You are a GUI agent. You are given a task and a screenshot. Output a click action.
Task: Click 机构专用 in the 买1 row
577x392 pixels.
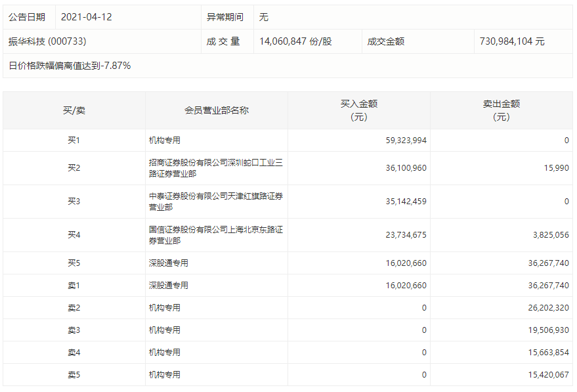(165, 141)
